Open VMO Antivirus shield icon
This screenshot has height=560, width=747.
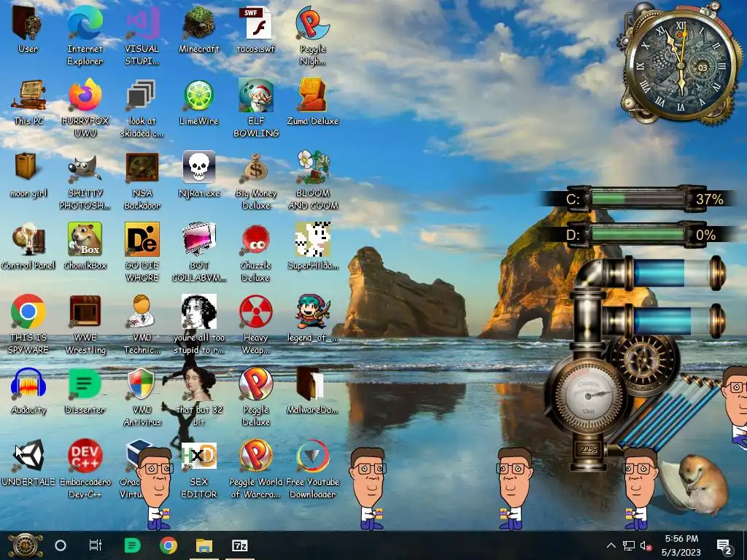point(142,395)
